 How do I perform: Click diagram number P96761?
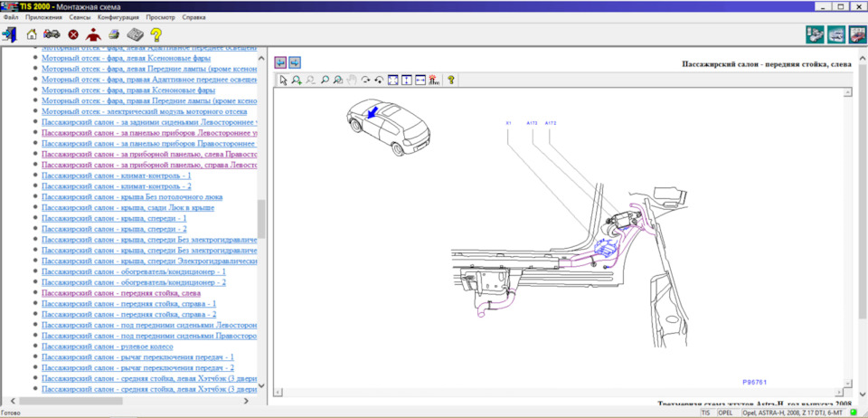754,382
